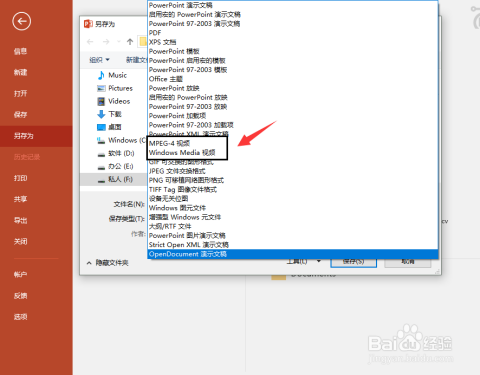Click the PowerPoint icon in dialog title
The width and height of the screenshot is (480, 375).
click(88, 24)
